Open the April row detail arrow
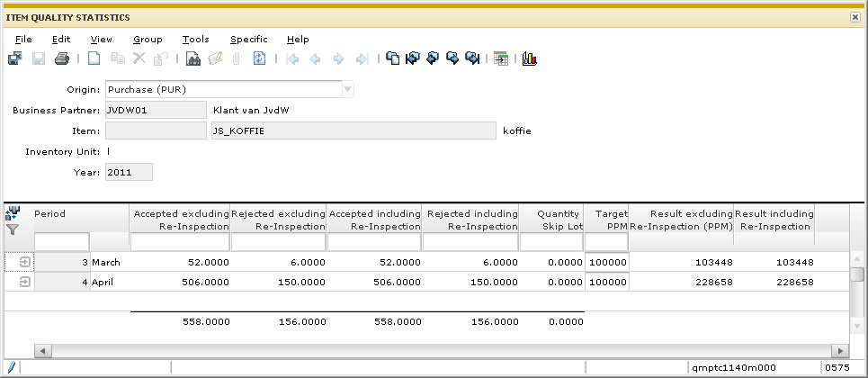868x378 pixels. tap(25, 282)
